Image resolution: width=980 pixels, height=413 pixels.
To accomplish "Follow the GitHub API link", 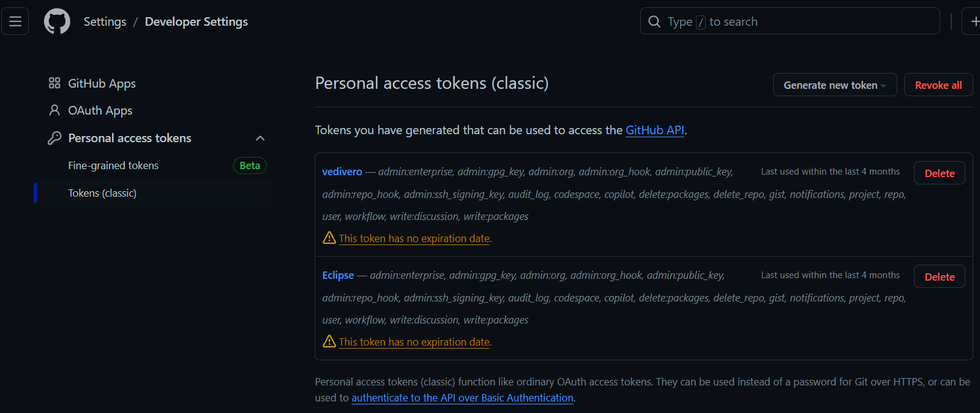I will [x=654, y=130].
